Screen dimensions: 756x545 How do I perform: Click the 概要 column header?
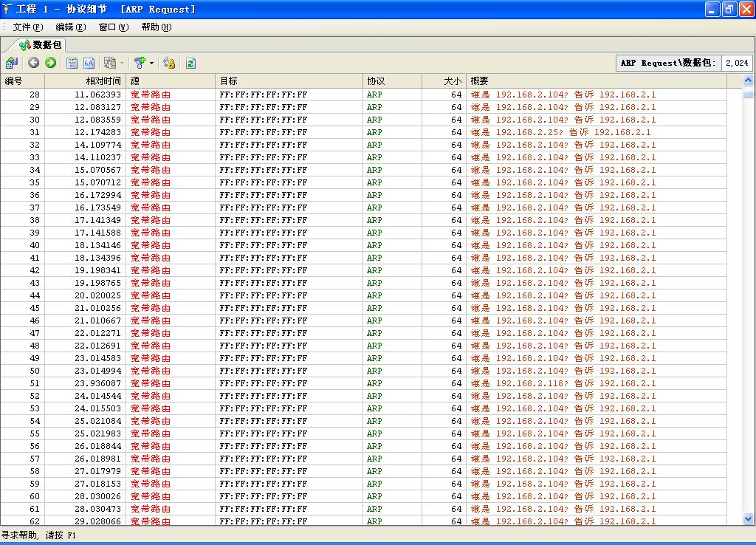click(480, 81)
